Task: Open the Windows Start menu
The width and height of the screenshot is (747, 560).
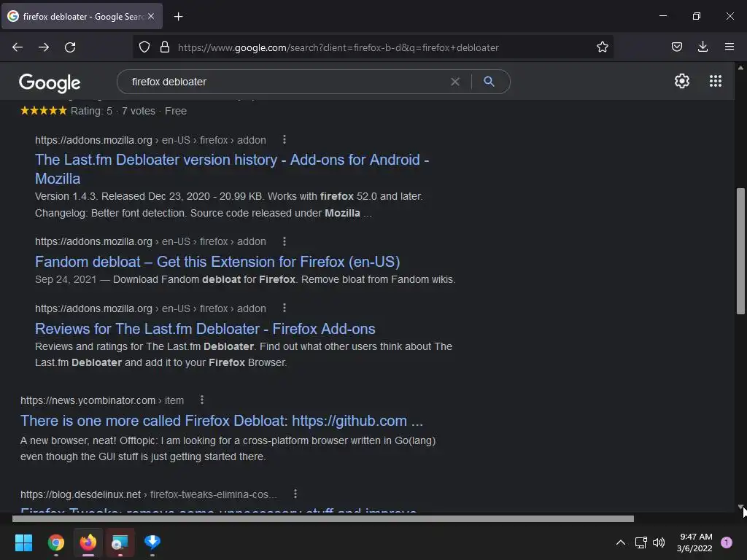Action: (x=24, y=542)
